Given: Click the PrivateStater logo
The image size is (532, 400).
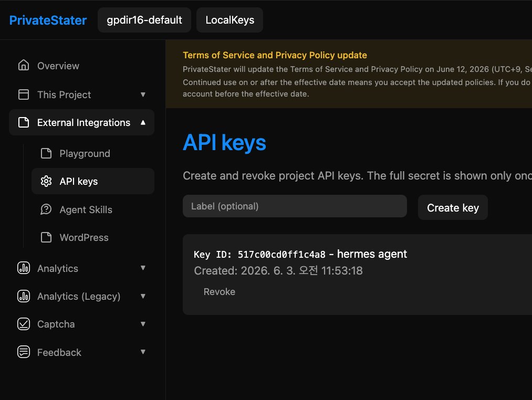Looking at the screenshot, I should pyautogui.click(x=48, y=20).
